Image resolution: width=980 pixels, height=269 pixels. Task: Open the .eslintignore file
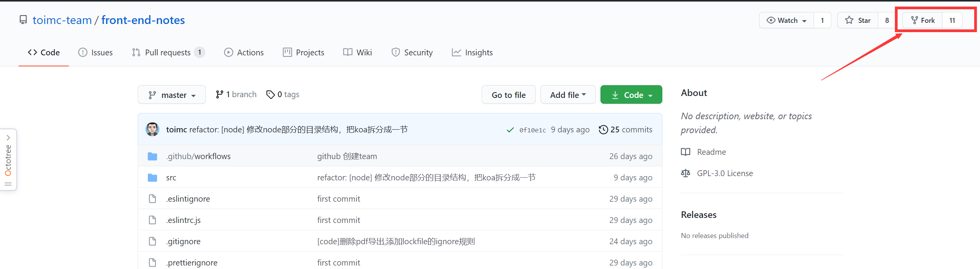click(x=188, y=199)
